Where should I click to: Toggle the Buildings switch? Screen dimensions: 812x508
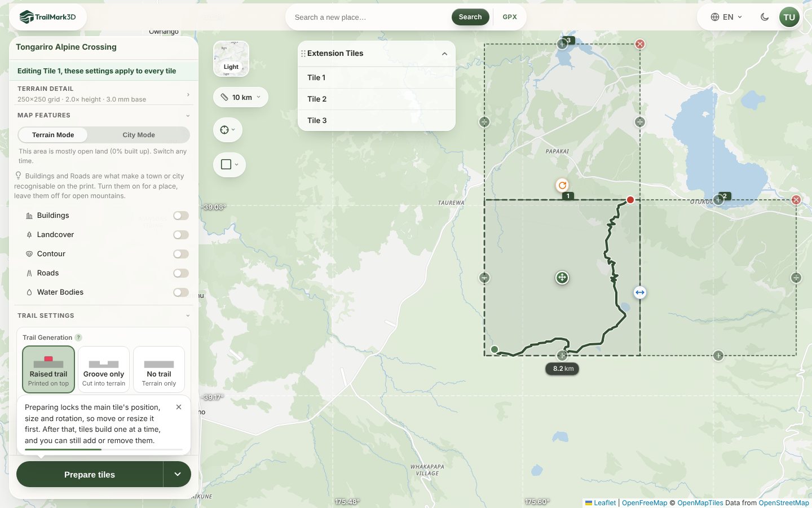[x=181, y=216]
